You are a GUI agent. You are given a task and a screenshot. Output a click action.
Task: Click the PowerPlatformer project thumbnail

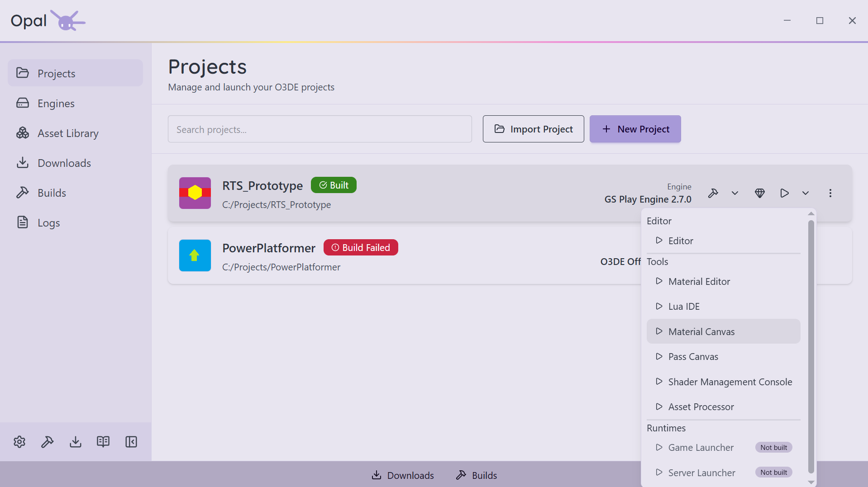195,255
